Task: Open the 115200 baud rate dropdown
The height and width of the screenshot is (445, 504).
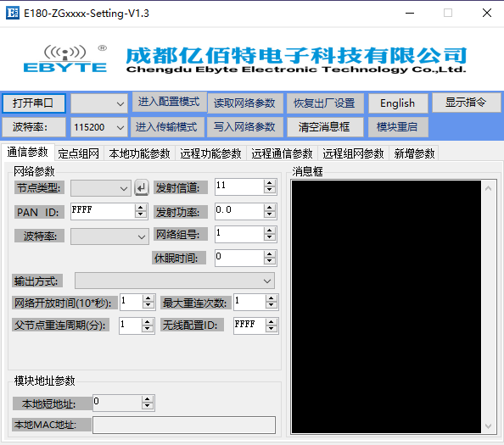Action: (x=99, y=127)
